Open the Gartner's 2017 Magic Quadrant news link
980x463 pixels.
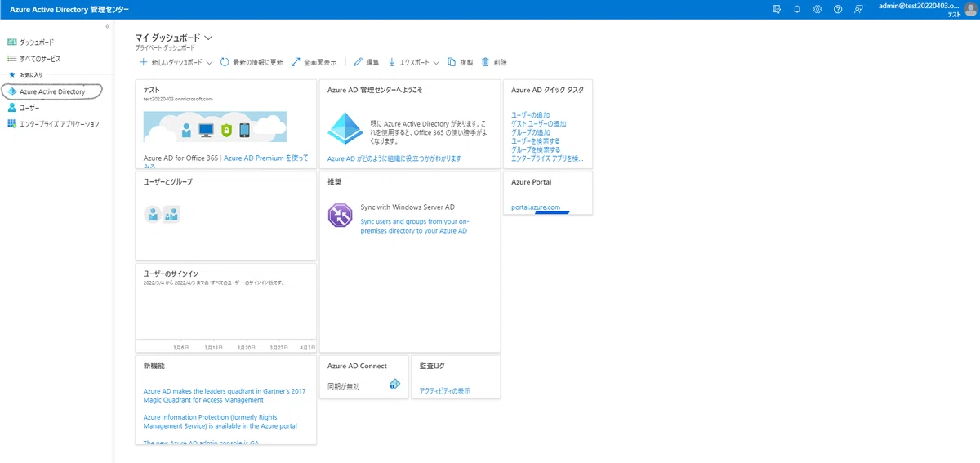pos(225,395)
